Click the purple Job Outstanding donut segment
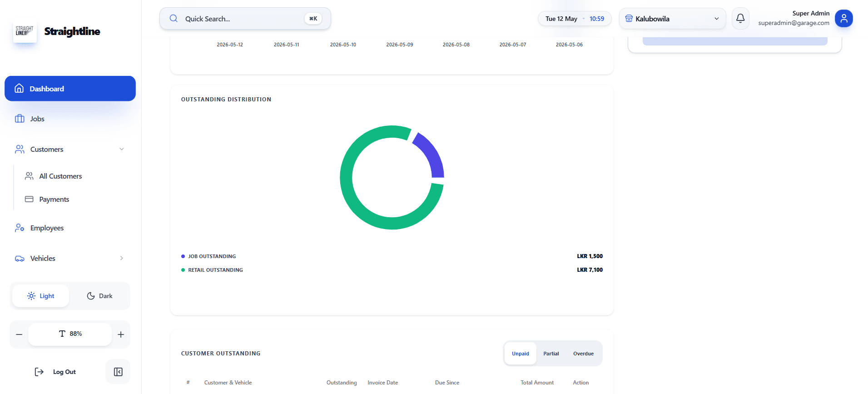The height and width of the screenshot is (394, 868). (x=432, y=155)
